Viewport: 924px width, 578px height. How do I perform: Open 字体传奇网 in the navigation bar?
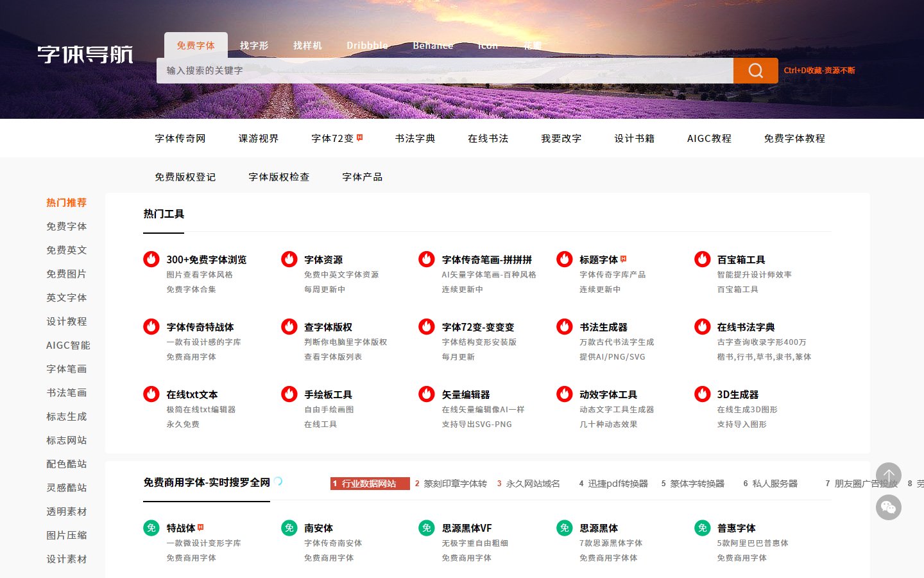tap(180, 138)
